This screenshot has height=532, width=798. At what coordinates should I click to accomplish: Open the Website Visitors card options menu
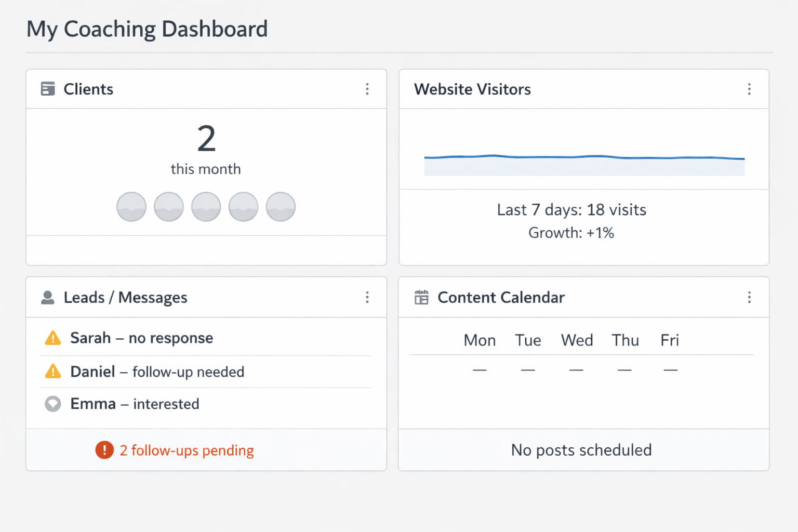(x=749, y=89)
